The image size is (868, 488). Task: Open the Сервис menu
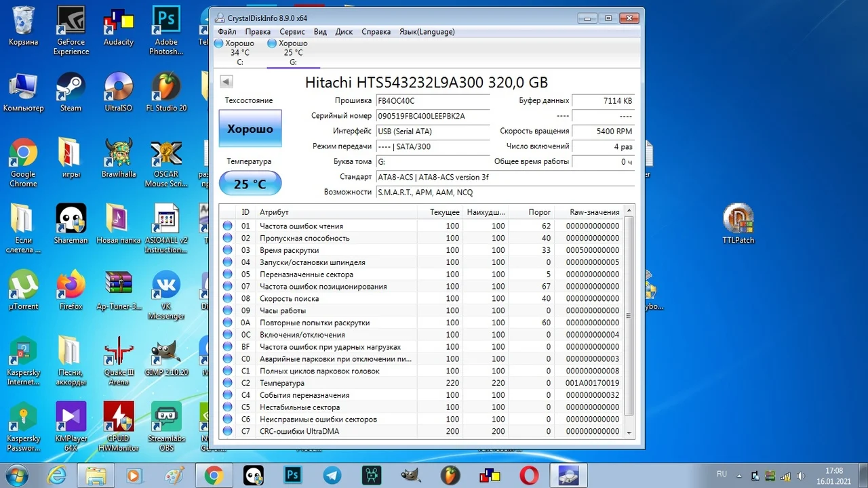292,32
